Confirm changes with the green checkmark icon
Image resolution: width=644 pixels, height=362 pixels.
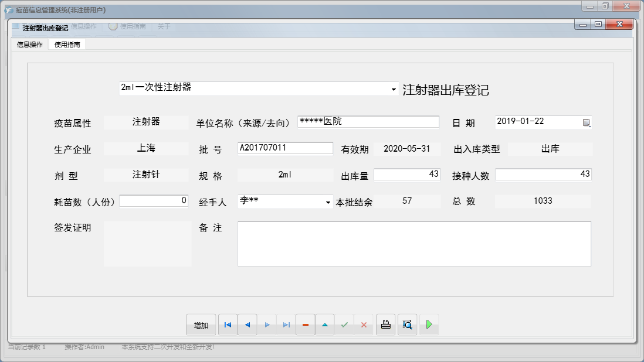(x=344, y=325)
